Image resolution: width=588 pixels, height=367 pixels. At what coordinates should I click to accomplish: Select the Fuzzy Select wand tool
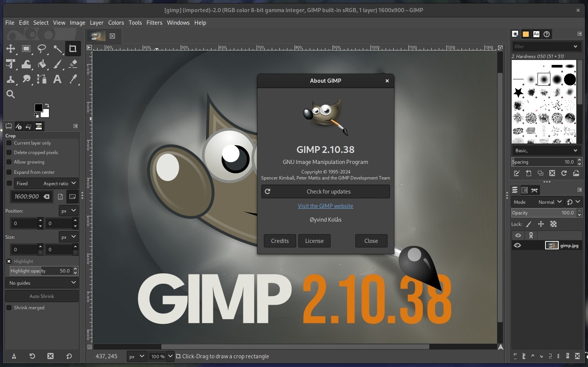click(x=57, y=49)
